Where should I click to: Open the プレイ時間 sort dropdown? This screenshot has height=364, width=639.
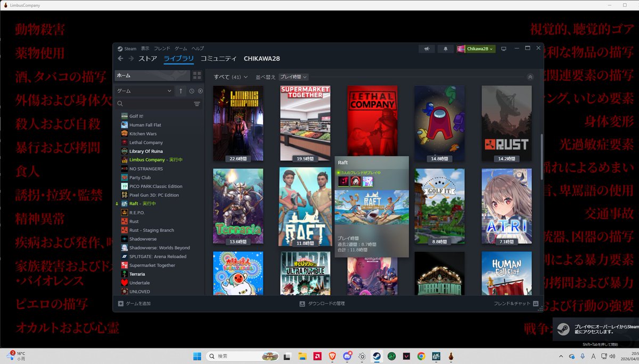coord(293,77)
